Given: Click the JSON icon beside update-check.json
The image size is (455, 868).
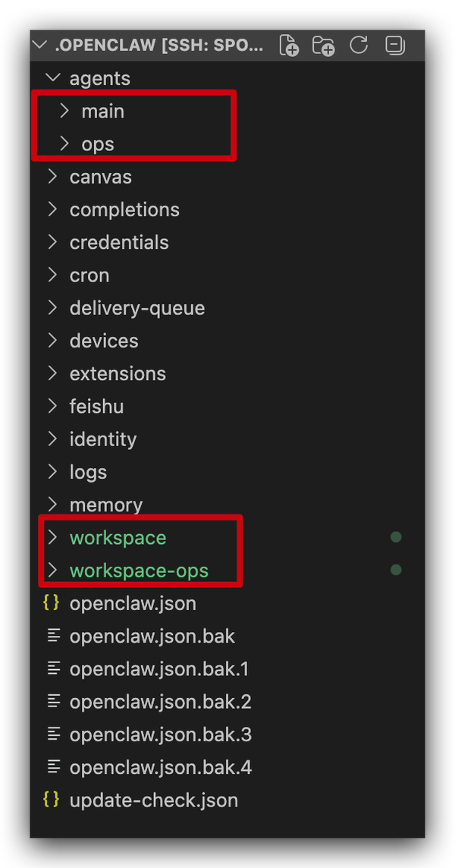Looking at the screenshot, I should [52, 800].
